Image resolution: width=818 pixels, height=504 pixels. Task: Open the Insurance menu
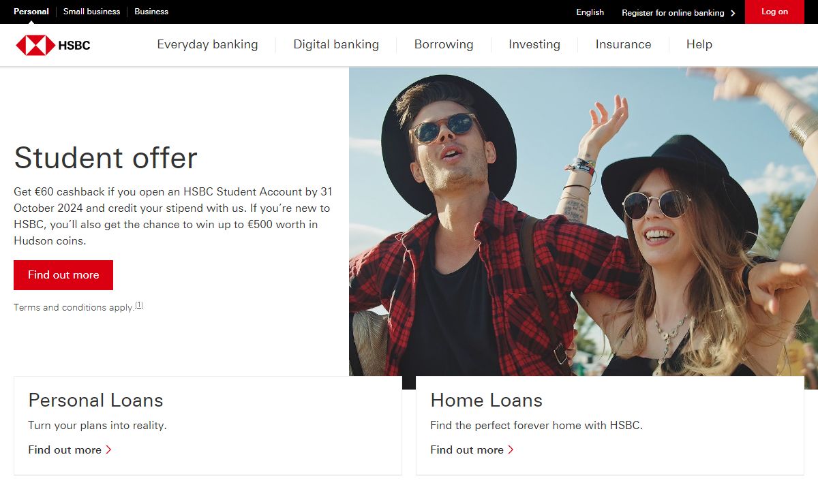click(623, 45)
